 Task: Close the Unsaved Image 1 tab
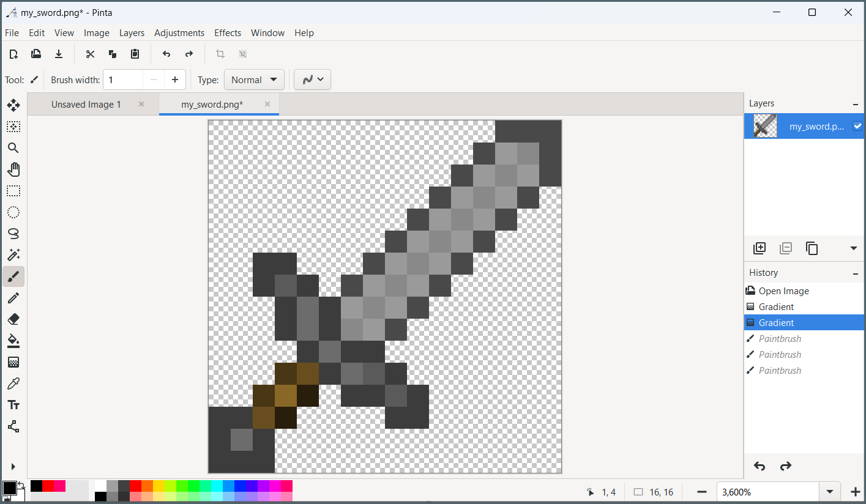click(141, 104)
